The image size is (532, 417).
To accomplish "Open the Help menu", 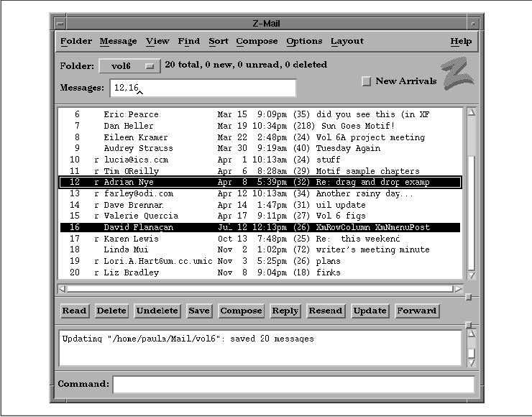I will (x=461, y=42).
